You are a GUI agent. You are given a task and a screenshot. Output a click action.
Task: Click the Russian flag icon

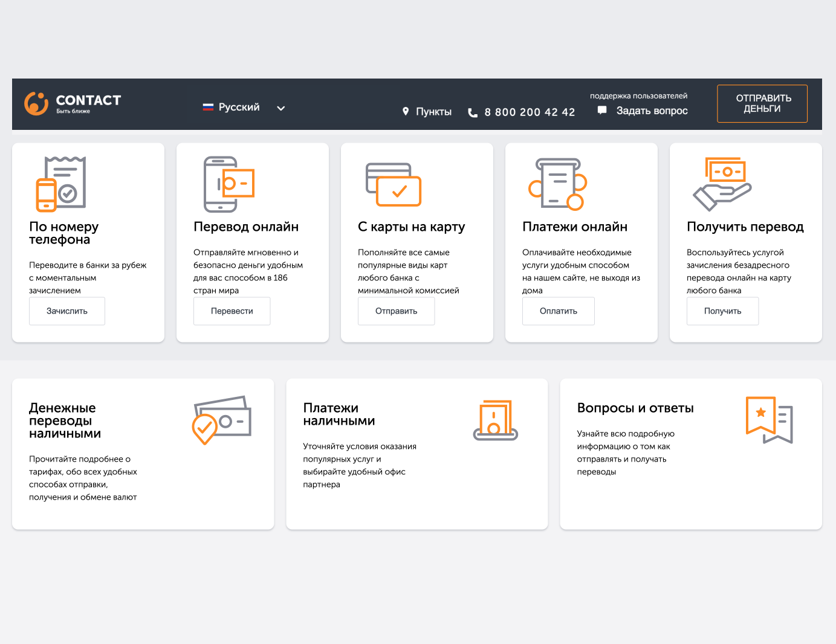point(208,107)
